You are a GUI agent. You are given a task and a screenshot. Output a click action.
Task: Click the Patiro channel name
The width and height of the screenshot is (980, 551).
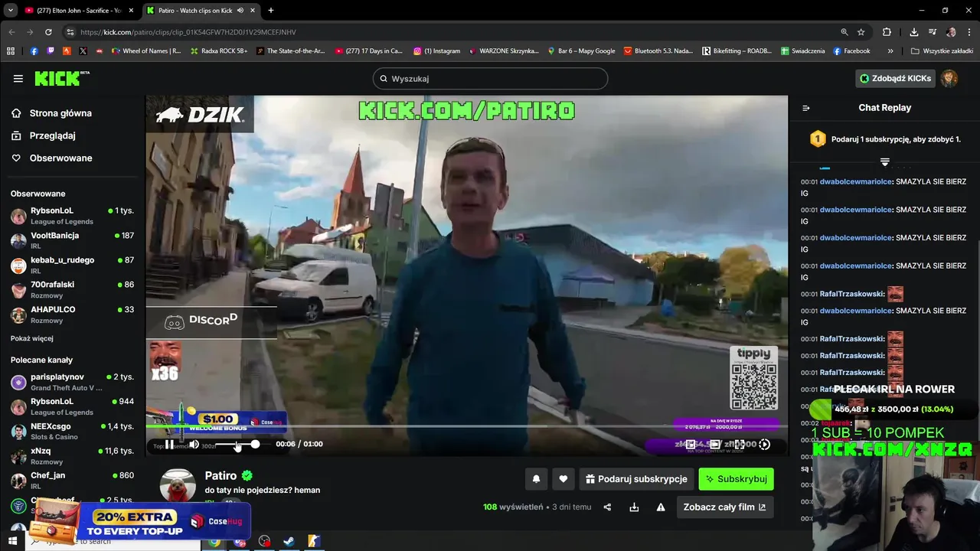pos(220,476)
